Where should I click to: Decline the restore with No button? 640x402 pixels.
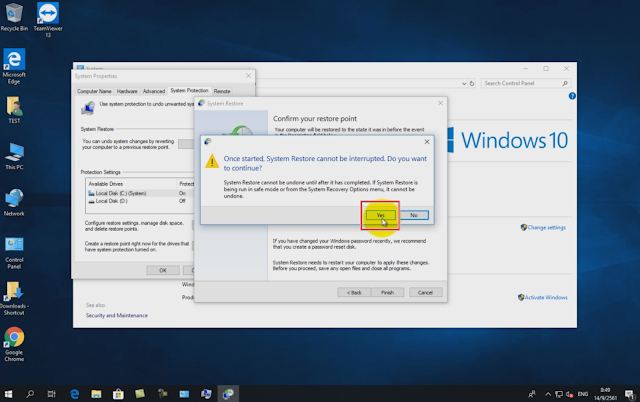coord(414,215)
